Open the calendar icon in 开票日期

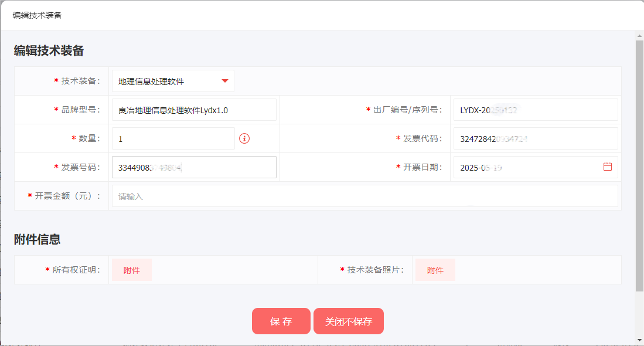click(607, 167)
